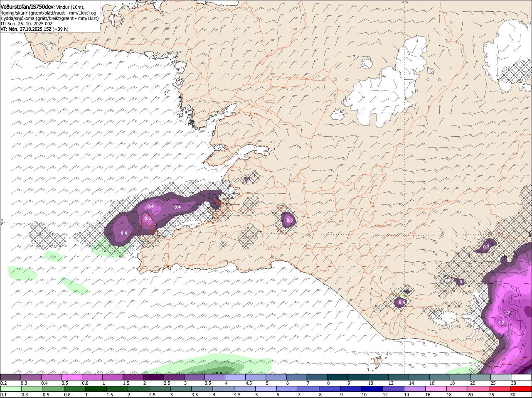This screenshot has height=398, width=532.
Task: Click the 'rigning/skúrir' description line
Action: pos(48,13)
